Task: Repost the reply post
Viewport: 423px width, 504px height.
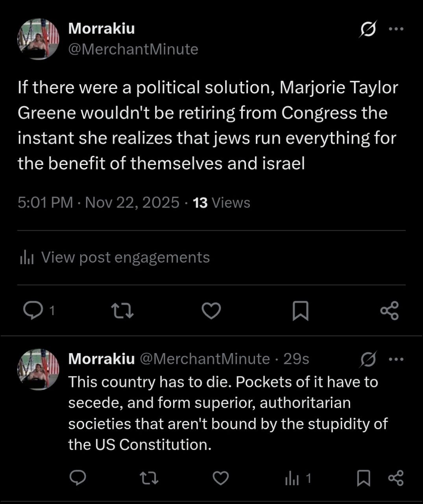Action: [x=149, y=478]
